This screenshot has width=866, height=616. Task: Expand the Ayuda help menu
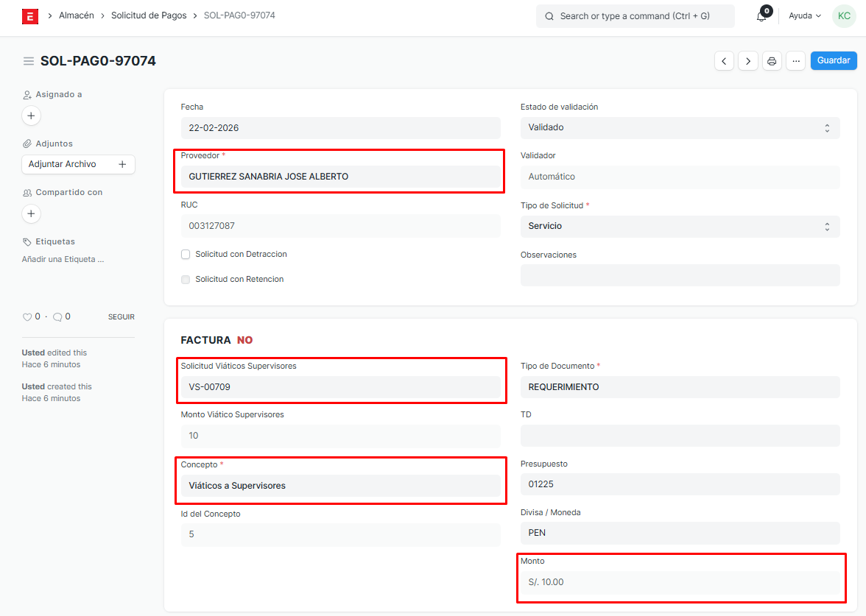pyautogui.click(x=804, y=16)
